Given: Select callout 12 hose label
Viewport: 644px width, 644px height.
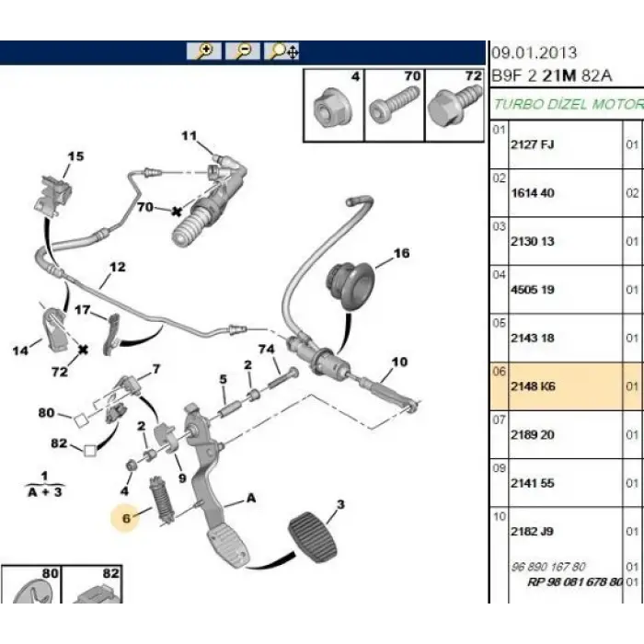Looking at the screenshot, I should (x=117, y=267).
